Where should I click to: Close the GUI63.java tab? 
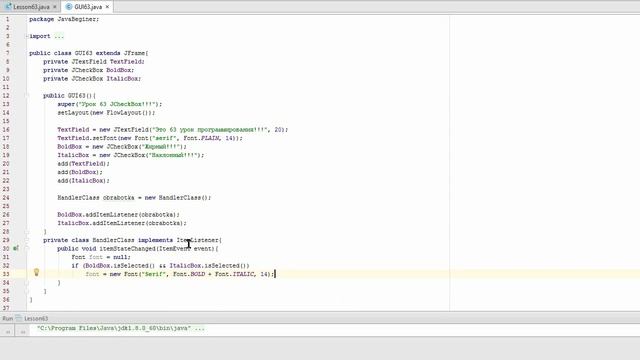point(107,7)
